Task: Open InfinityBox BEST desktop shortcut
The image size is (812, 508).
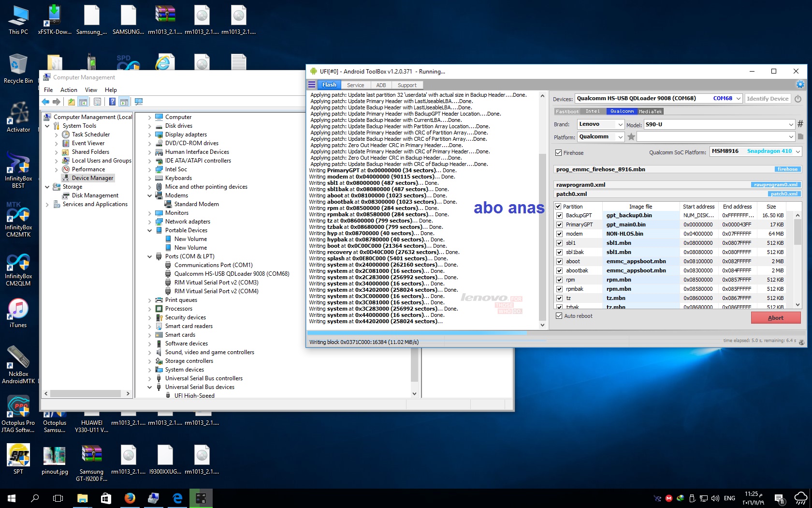Action: [18, 170]
